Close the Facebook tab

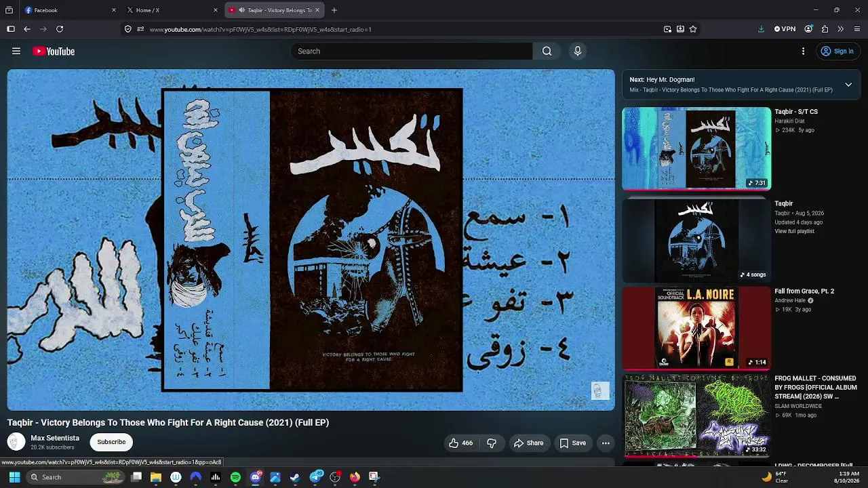(114, 10)
